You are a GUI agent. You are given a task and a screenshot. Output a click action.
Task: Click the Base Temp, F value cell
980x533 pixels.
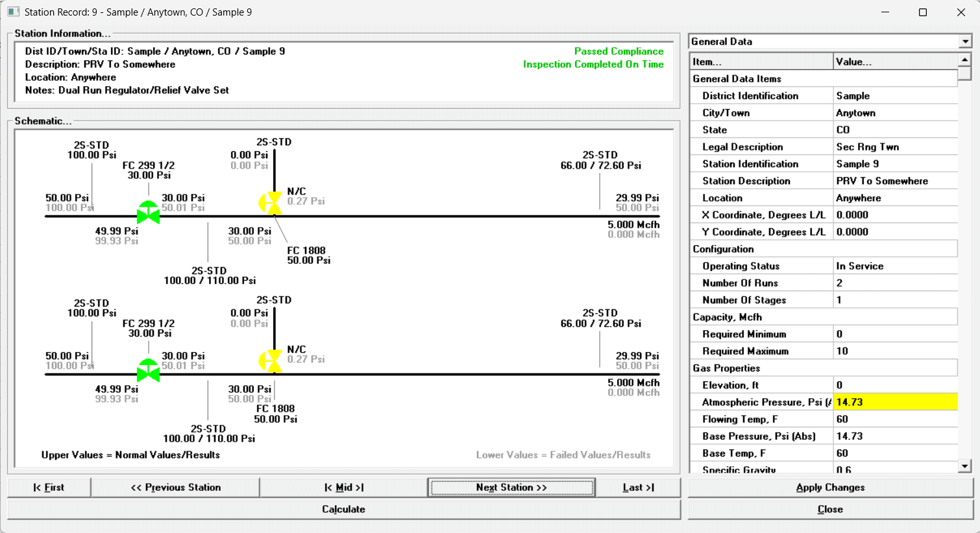(x=896, y=453)
